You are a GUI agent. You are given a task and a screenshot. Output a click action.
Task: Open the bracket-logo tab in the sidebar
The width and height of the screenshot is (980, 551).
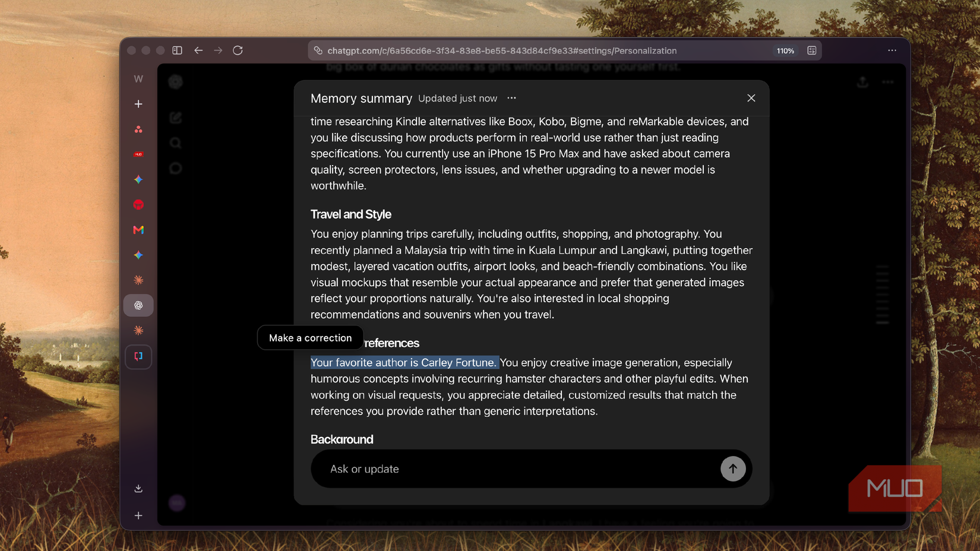(138, 356)
